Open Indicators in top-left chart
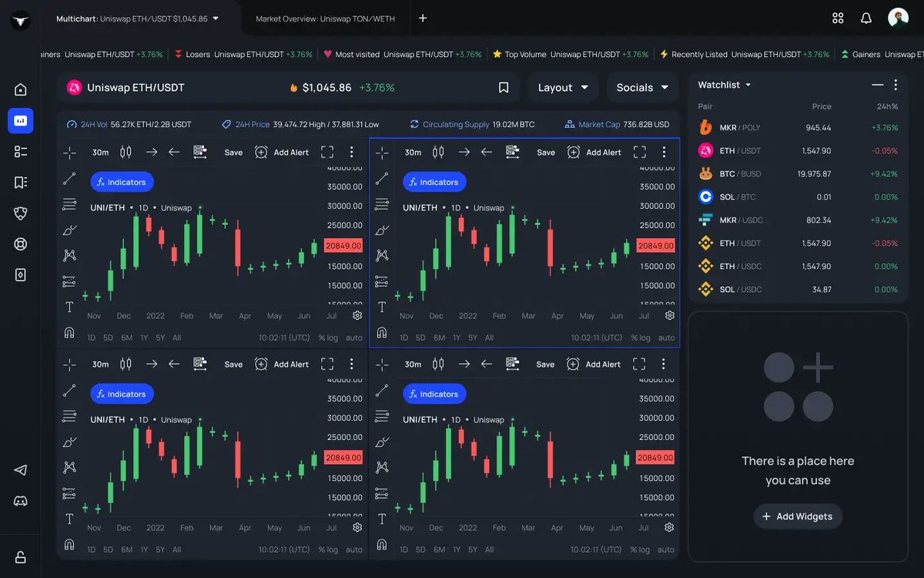Viewport: 924px width, 578px height. (122, 182)
